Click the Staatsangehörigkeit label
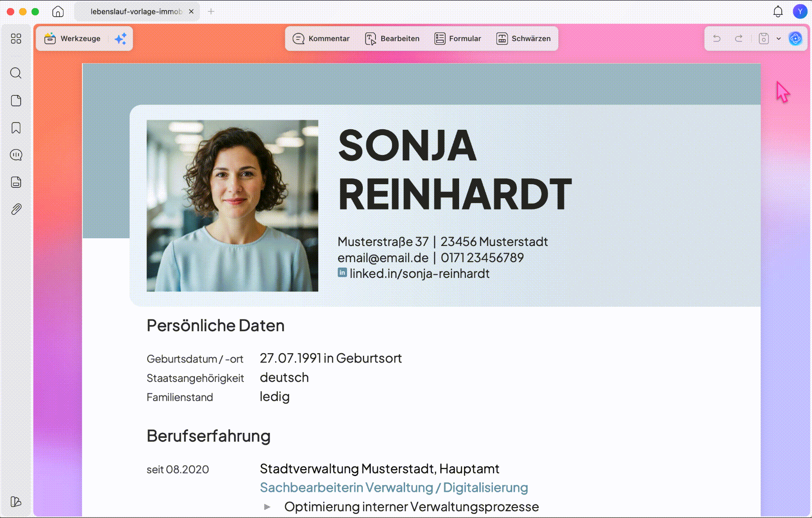This screenshot has height=518, width=812. pyautogui.click(x=195, y=378)
